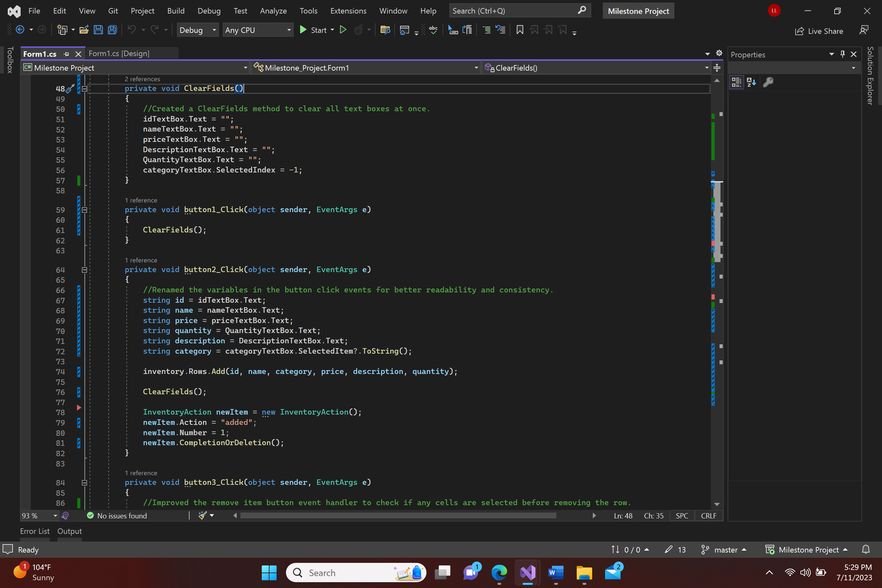Viewport: 882px width, 588px height.
Task: Open the Solution Configurations Debug dropdown
Action: [198, 30]
